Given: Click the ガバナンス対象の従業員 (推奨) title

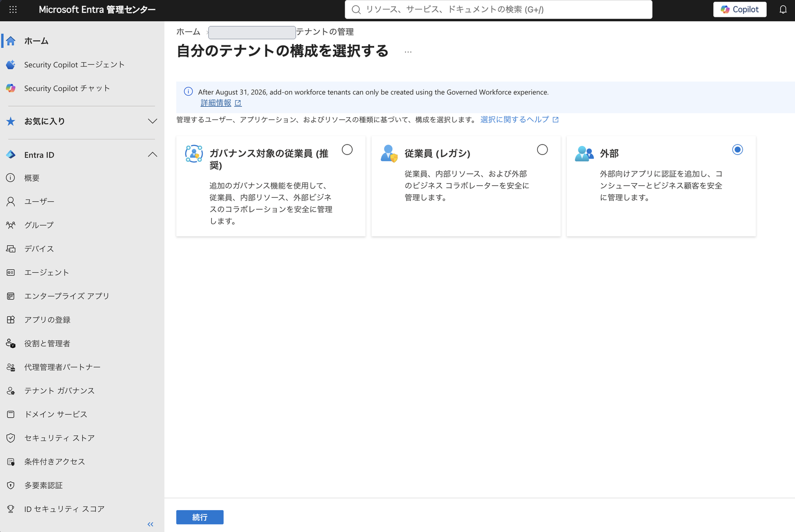Looking at the screenshot, I should [x=269, y=159].
